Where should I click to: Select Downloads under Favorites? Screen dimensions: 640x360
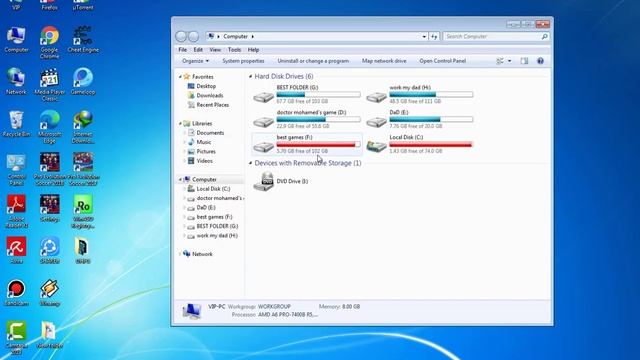click(205, 96)
